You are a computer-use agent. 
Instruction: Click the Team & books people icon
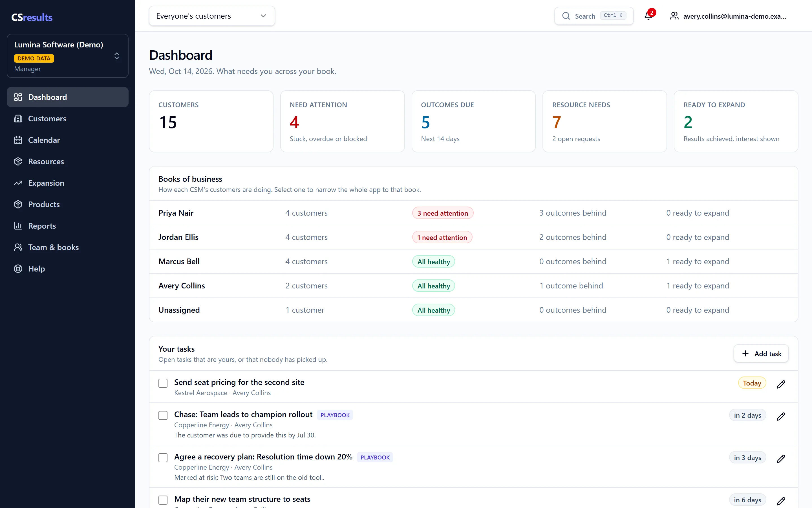[x=18, y=247]
